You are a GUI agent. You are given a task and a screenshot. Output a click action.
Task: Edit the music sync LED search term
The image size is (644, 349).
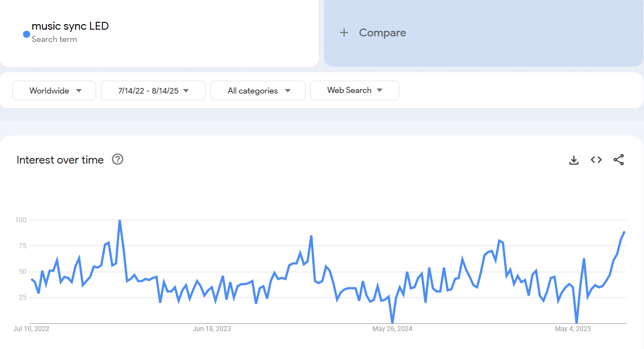click(x=70, y=26)
